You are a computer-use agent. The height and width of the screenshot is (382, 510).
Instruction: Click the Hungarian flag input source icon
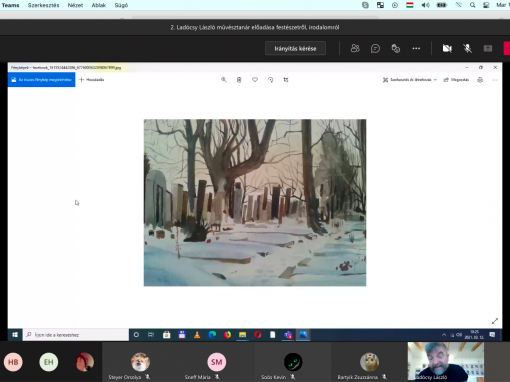410,5
